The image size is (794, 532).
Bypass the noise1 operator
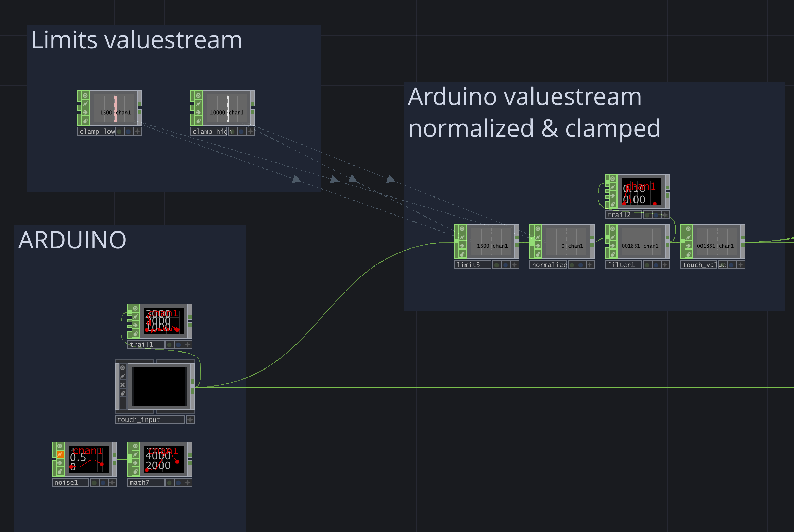tap(60, 463)
